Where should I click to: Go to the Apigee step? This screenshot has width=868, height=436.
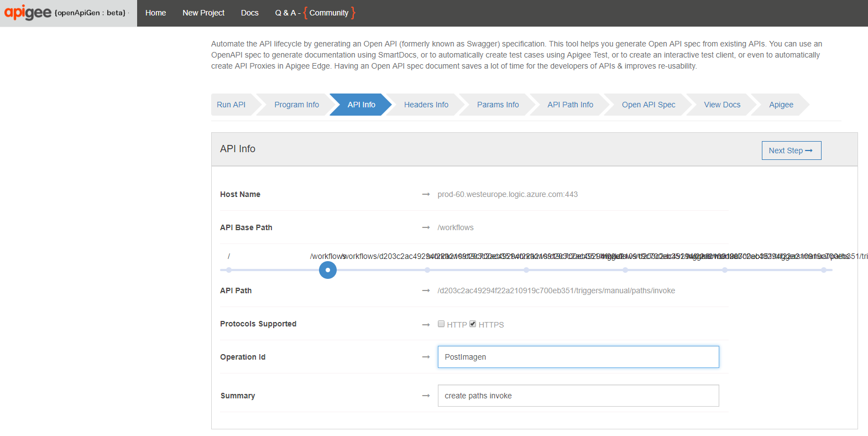click(x=781, y=105)
